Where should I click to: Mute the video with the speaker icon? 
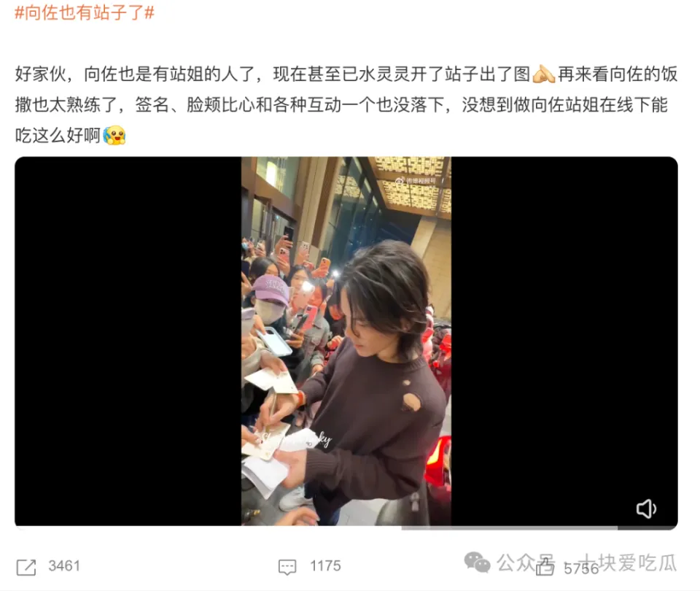pos(646,509)
